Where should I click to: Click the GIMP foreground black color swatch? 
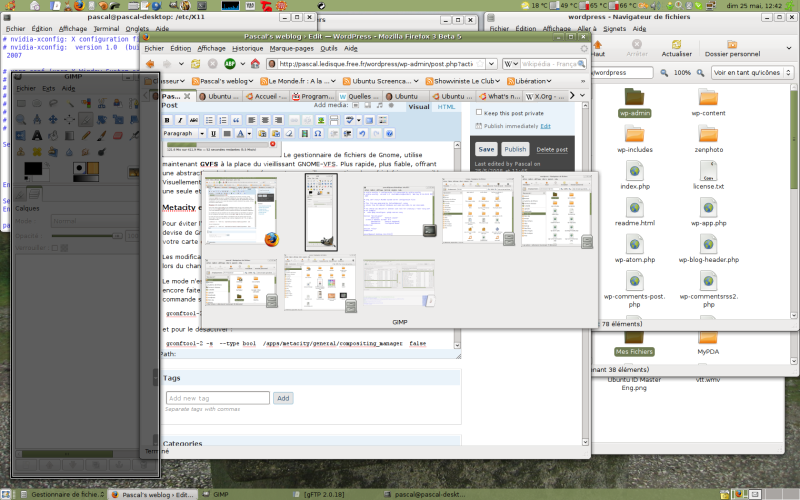(33, 169)
